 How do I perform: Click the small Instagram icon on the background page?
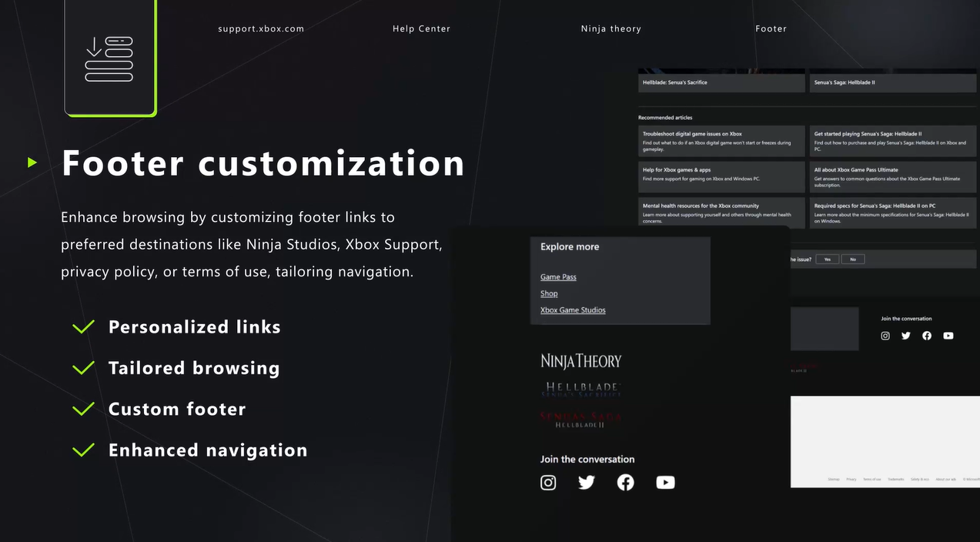tap(885, 336)
